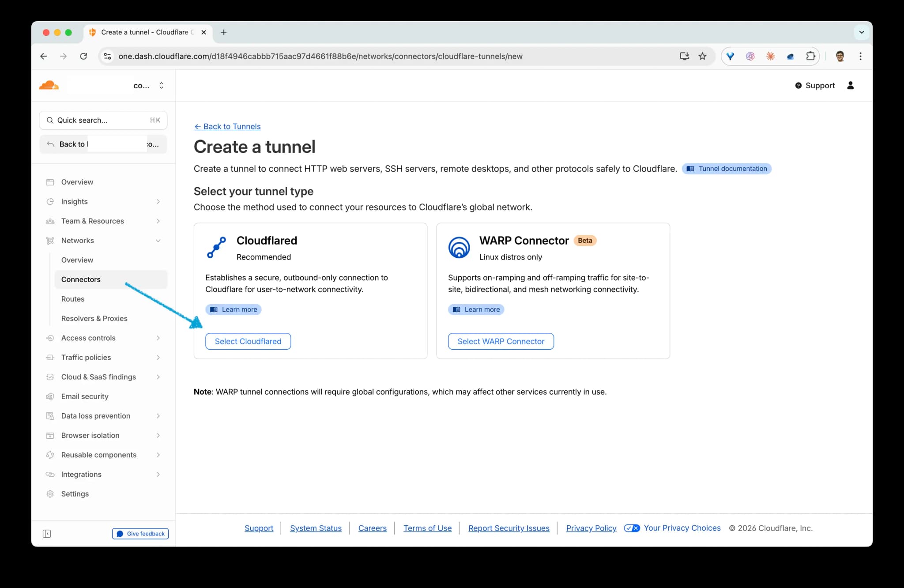This screenshot has height=588, width=904.
Task: Click Your Privacy Choices opt-out toggle icon
Action: click(x=632, y=528)
